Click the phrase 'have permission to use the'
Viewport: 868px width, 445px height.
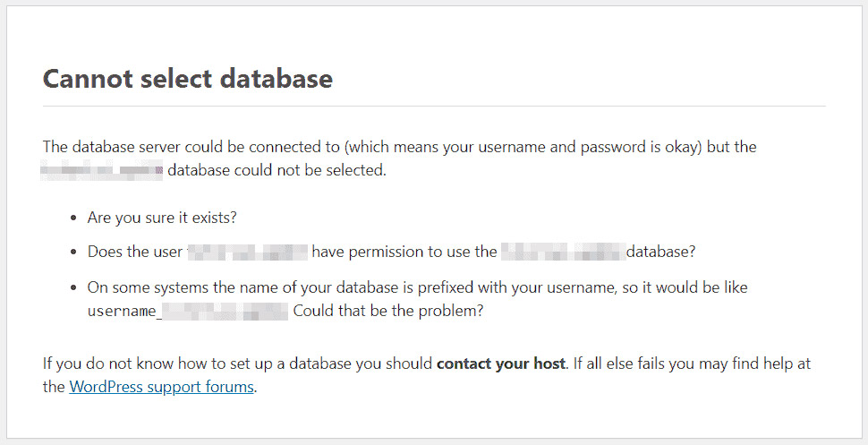(404, 252)
